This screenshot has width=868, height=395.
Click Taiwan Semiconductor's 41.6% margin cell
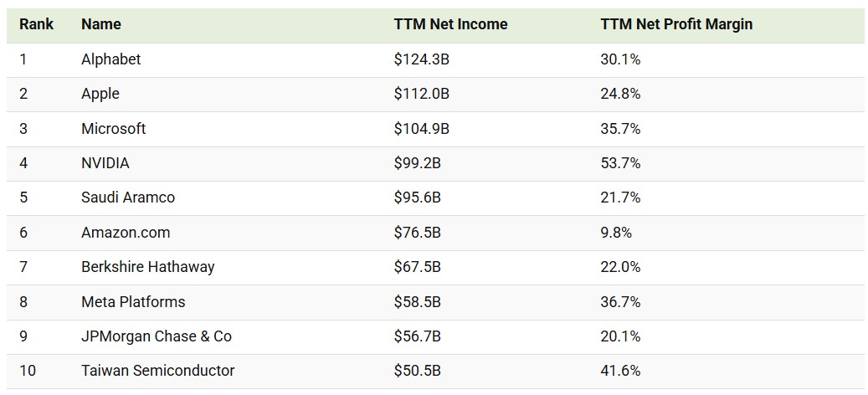(620, 371)
